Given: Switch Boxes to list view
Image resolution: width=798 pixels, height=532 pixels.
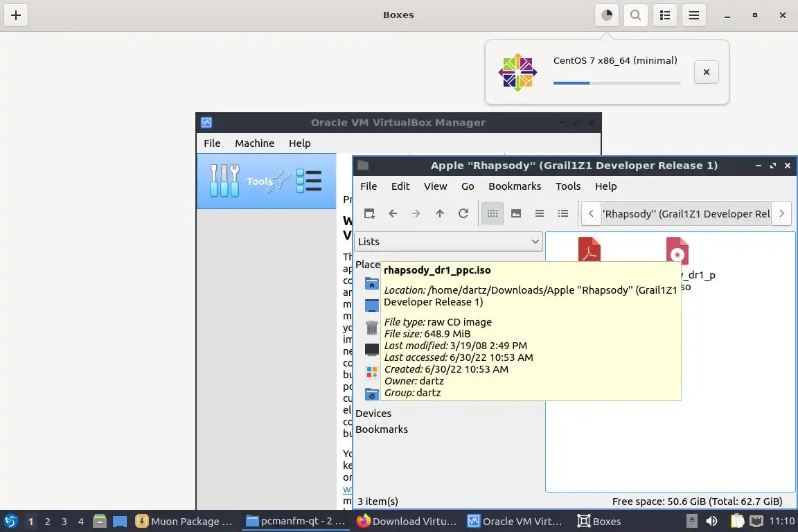Looking at the screenshot, I should coord(665,15).
